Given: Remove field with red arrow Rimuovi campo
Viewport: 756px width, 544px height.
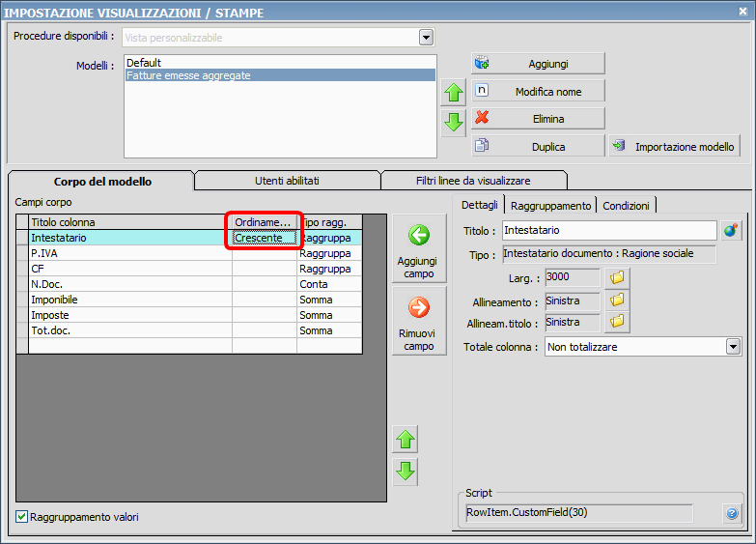Looking at the screenshot, I should click(x=419, y=321).
